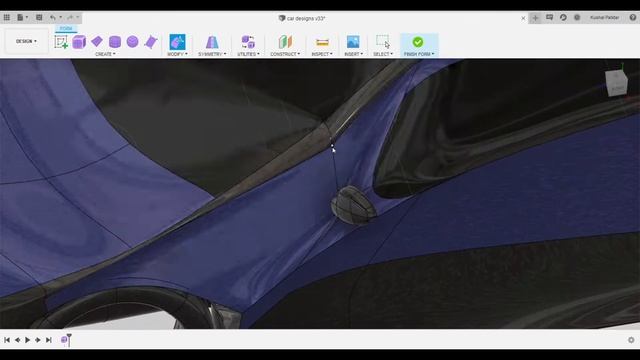Open the Design workspace dropdown
640x360 pixels.
point(26,41)
